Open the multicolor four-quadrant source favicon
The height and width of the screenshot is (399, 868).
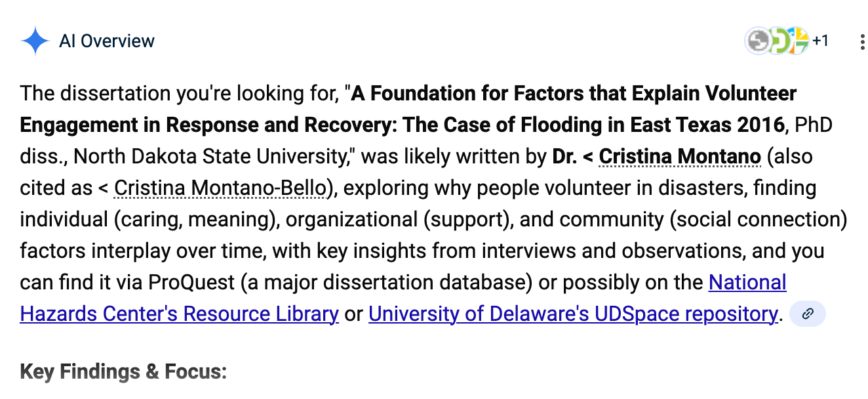[x=798, y=41]
